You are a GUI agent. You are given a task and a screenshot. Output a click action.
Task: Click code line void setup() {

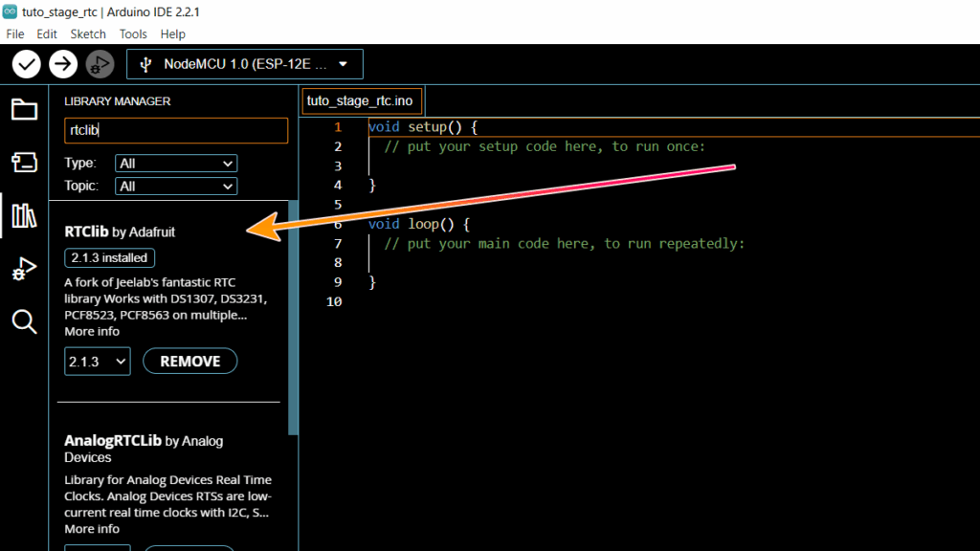click(x=423, y=127)
